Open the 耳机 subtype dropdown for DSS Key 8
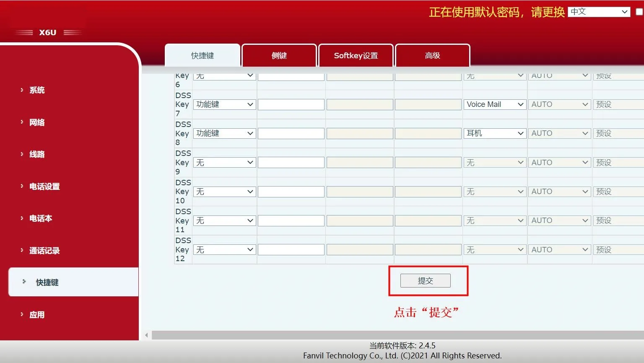Image resolution: width=644 pixels, height=363 pixels. (495, 133)
